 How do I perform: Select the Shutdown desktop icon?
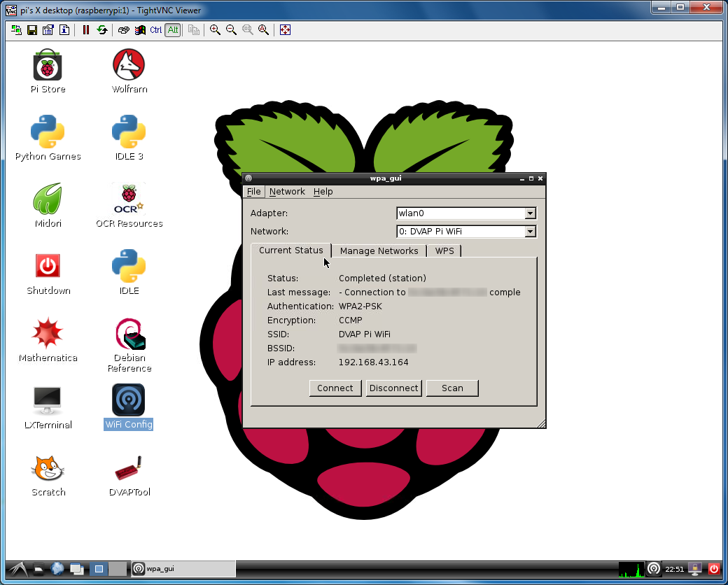[x=48, y=272]
